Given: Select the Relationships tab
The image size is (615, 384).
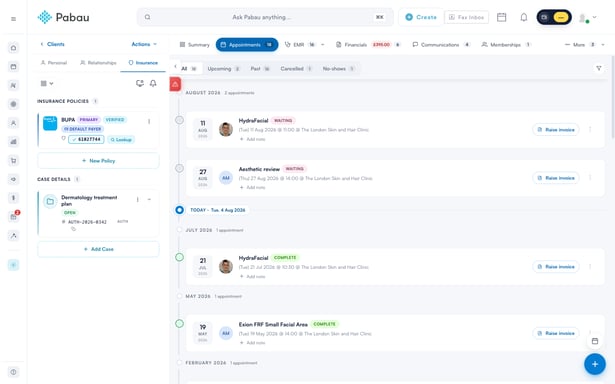Looking at the screenshot, I should click(x=98, y=63).
